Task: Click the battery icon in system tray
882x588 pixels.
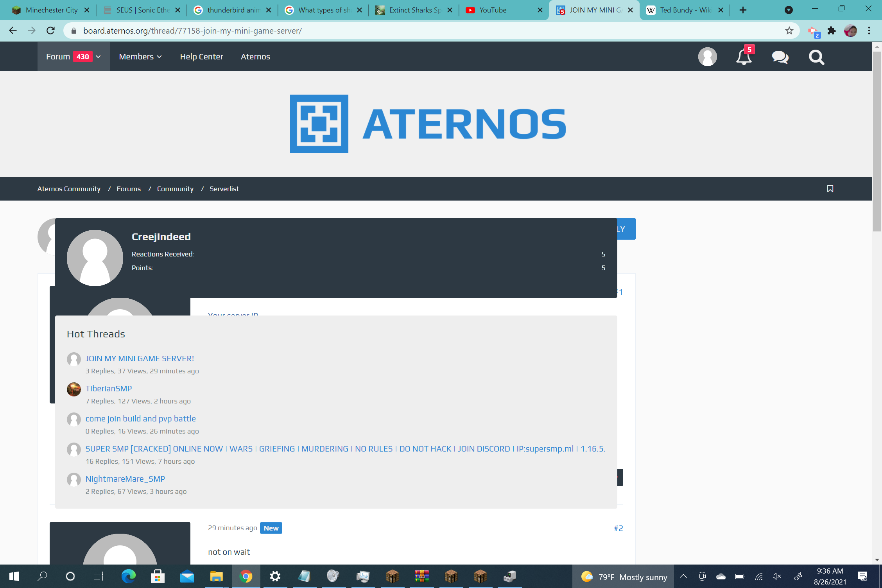Action: [x=740, y=577]
